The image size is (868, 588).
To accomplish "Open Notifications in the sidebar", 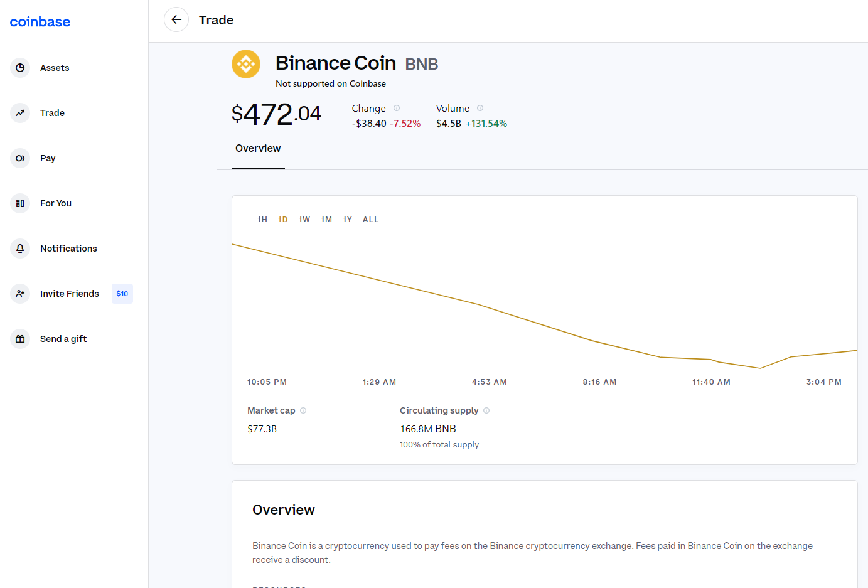I will 68,249.
